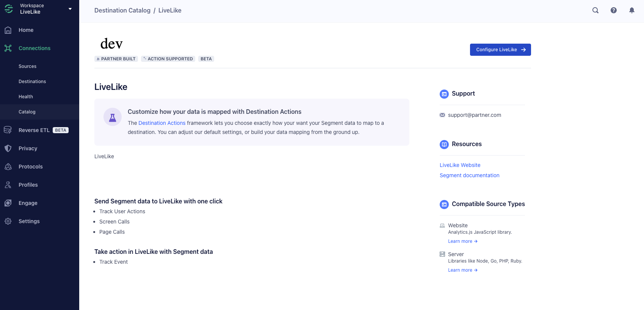Image resolution: width=644 pixels, height=310 pixels.
Task: Open the help question mark icon
Action: pos(614,10)
